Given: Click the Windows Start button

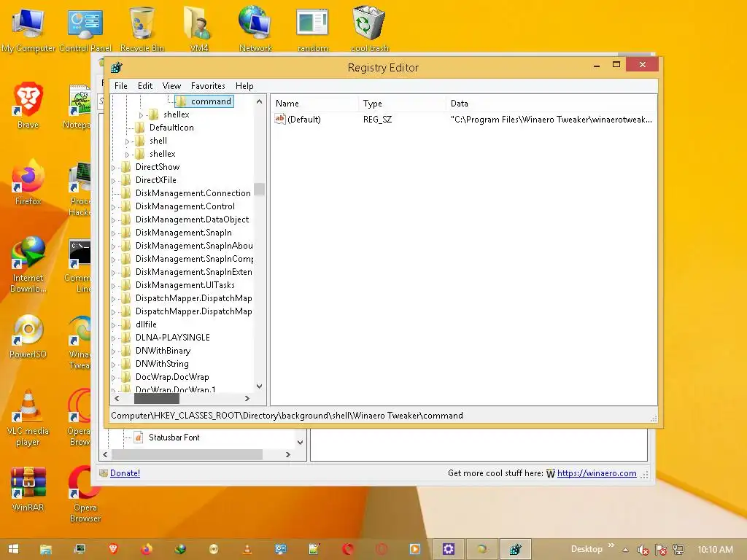Looking at the screenshot, I should (13, 549).
